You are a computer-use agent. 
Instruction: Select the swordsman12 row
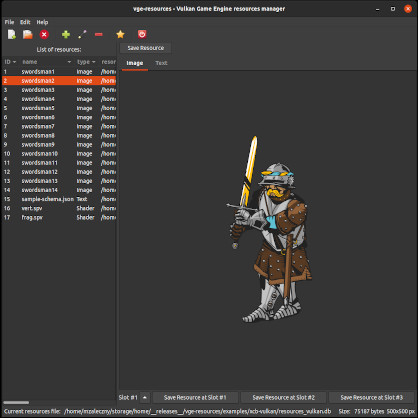pos(59,172)
